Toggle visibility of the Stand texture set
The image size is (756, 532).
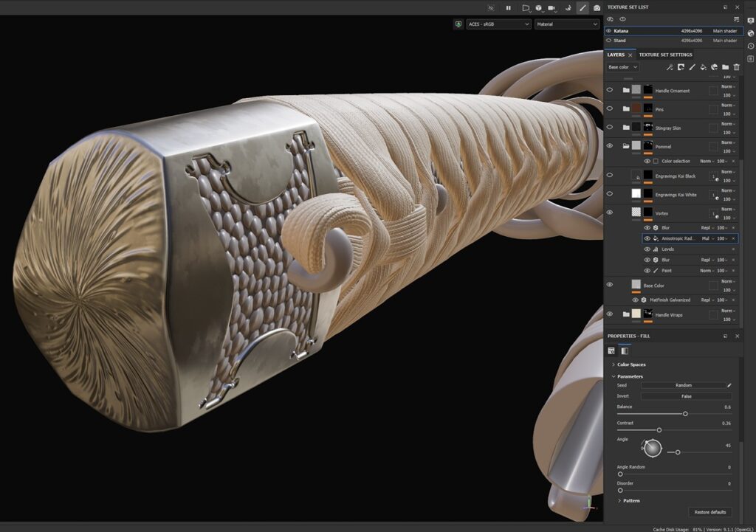pyautogui.click(x=609, y=41)
